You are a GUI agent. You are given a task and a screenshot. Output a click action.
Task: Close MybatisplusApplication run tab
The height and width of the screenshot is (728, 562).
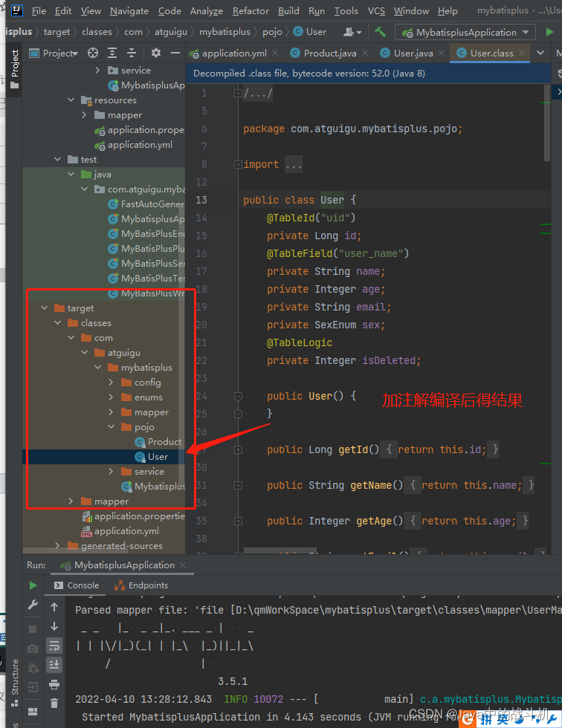tap(183, 565)
